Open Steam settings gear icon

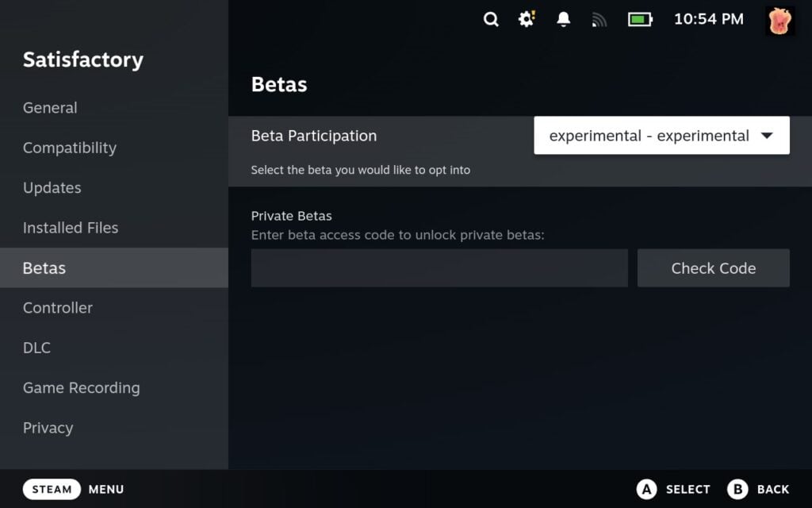[x=526, y=19]
